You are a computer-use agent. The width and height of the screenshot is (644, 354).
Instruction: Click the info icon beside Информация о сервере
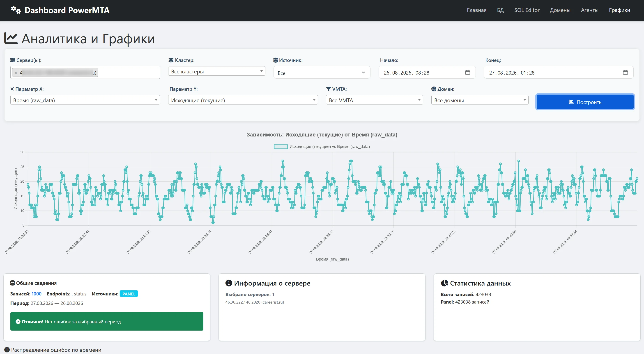(x=228, y=283)
